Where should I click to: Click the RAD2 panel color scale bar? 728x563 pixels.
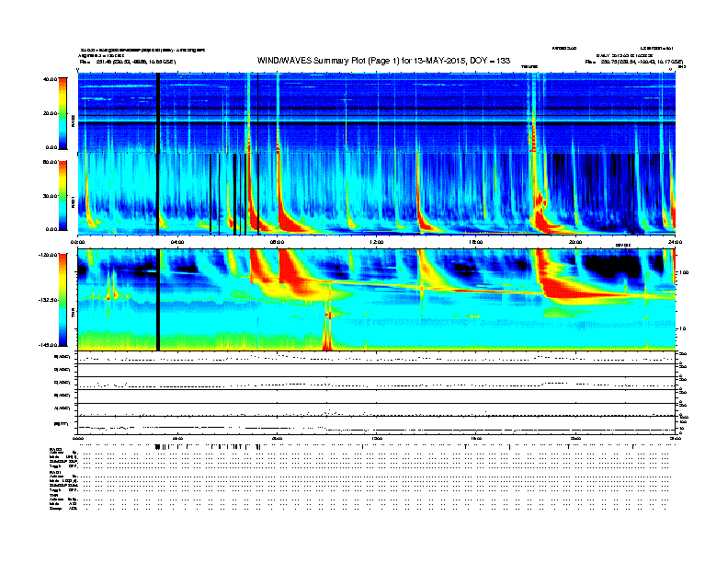(x=63, y=113)
